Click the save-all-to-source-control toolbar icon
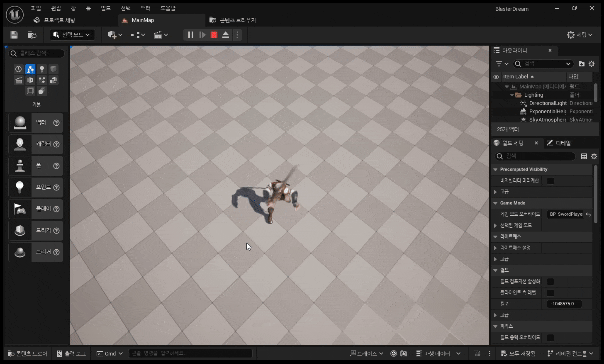The image size is (604, 364). 32,35
